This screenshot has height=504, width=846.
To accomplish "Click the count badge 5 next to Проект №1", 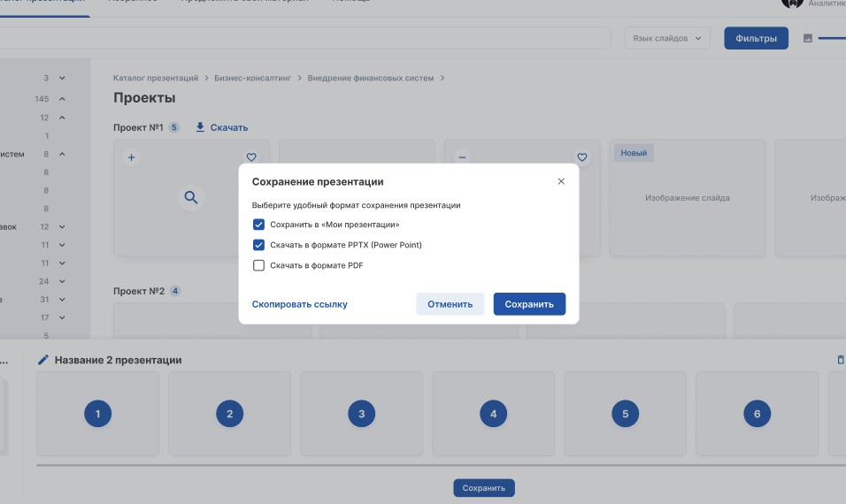I will click(x=173, y=127).
